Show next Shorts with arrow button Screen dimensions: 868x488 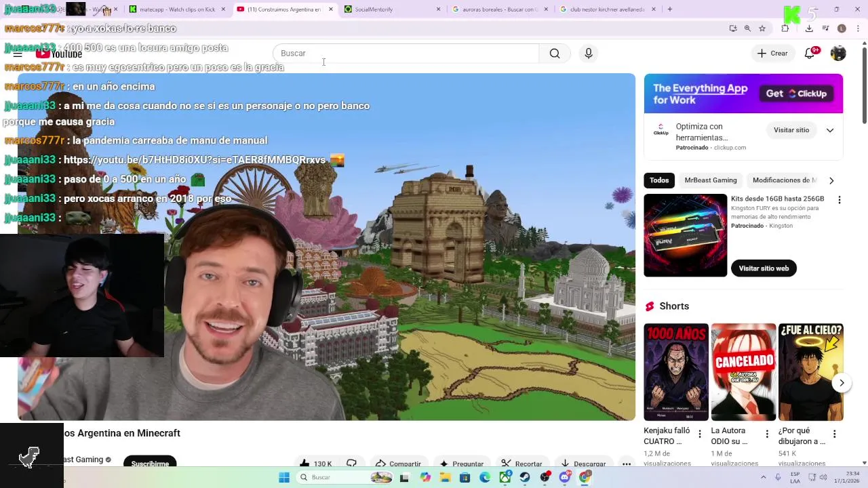tap(842, 383)
